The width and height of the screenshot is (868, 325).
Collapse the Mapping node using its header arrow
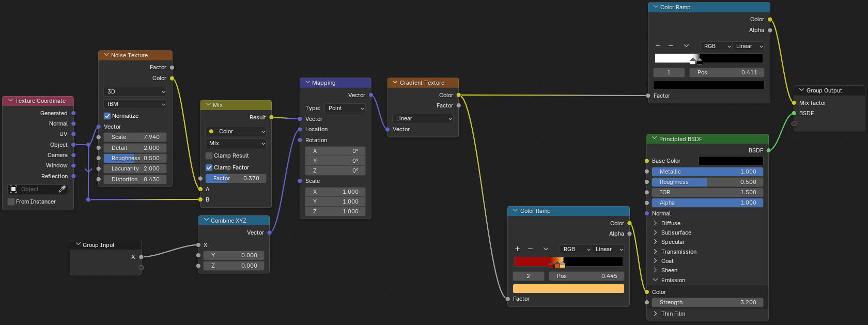[307, 83]
